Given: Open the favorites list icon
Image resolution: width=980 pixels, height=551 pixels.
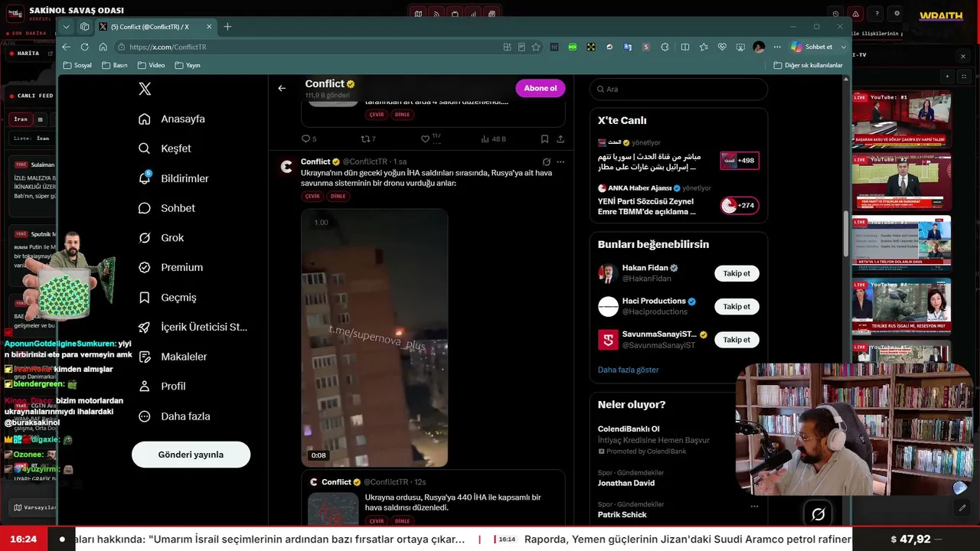Looking at the screenshot, I should pos(704,47).
